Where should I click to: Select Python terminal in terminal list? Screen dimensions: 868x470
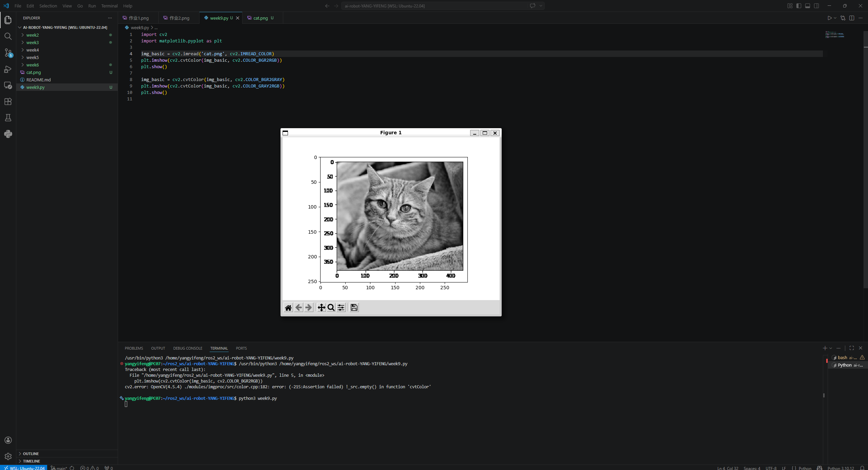pyautogui.click(x=847, y=365)
